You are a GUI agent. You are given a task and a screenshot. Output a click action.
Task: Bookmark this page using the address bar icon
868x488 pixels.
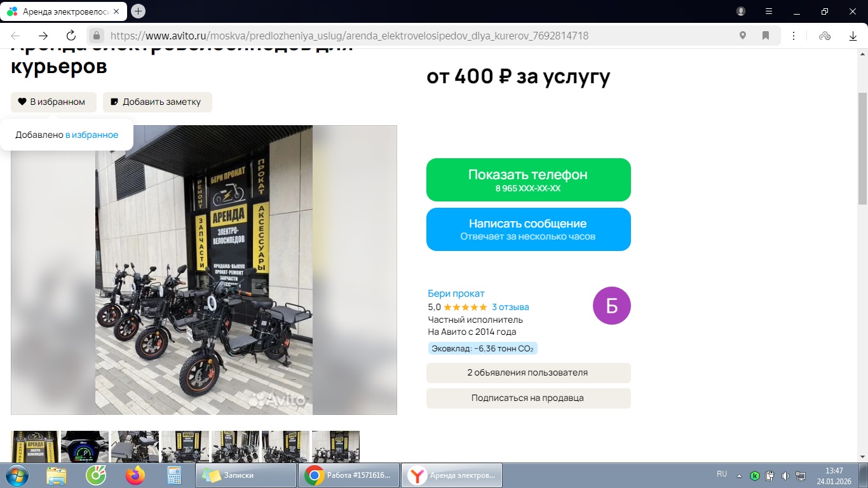[766, 36]
